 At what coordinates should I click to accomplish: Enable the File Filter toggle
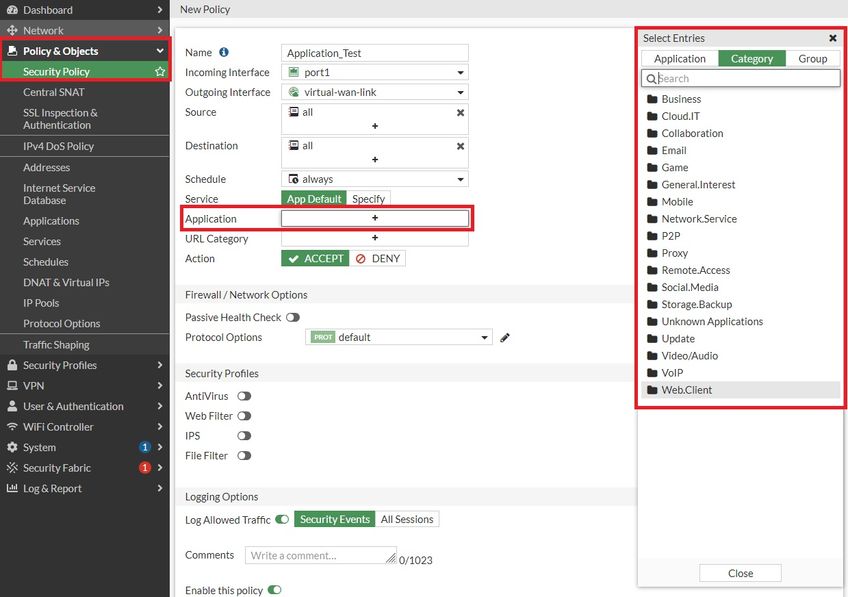pyautogui.click(x=244, y=456)
